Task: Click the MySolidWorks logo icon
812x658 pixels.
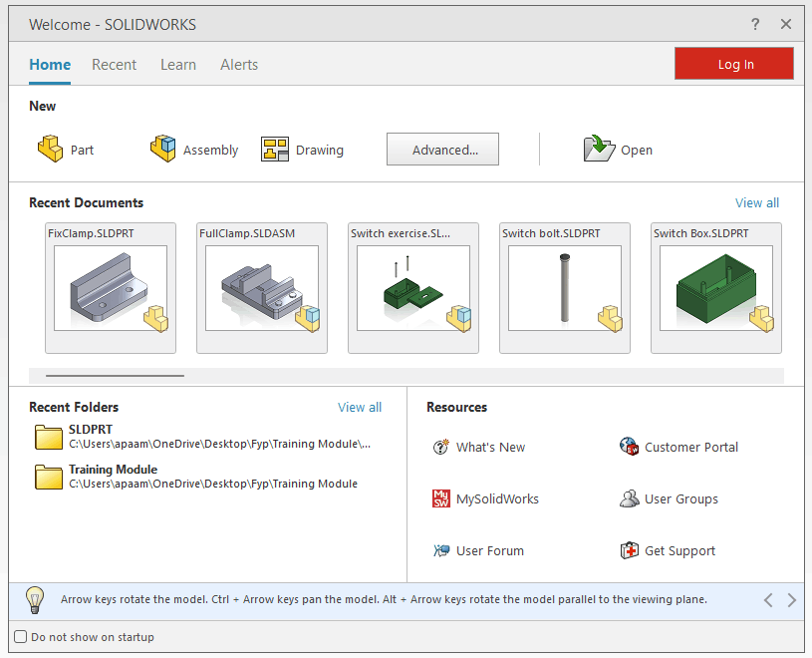Action: click(440, 498)
